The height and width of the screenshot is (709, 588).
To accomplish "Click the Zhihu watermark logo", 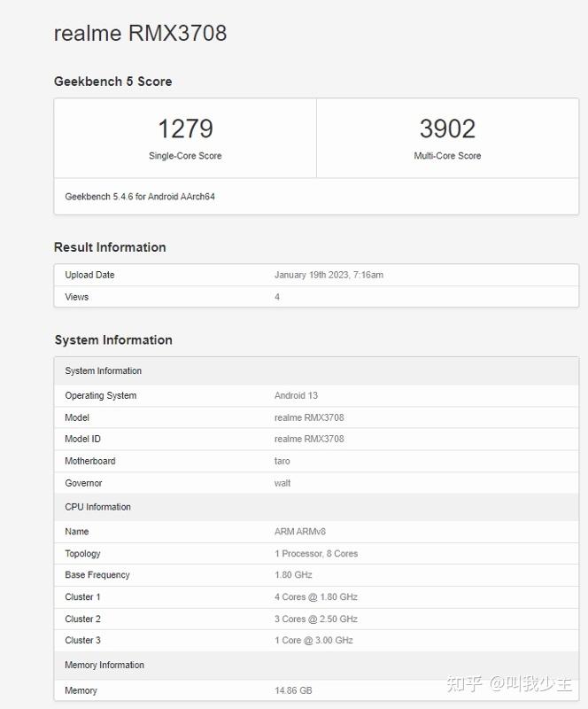I will click(x=465, y=683).
